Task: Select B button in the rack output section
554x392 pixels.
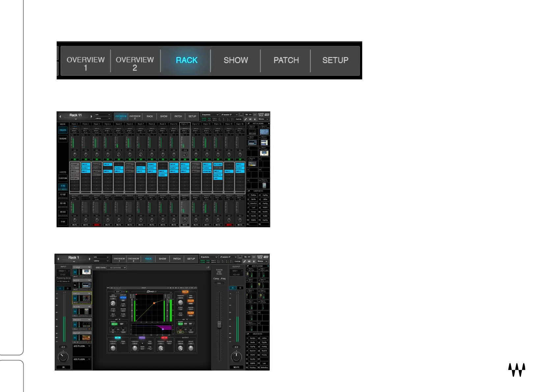Action: [x=240, y=288]
